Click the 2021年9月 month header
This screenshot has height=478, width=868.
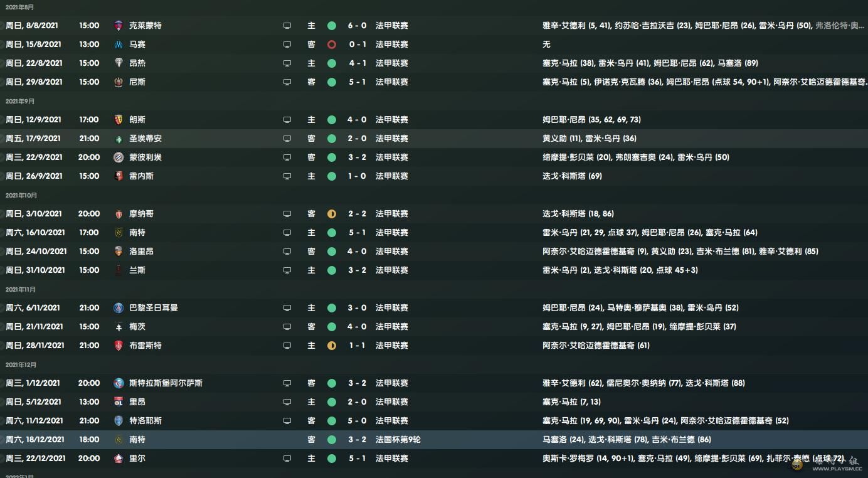pos(20,101)
